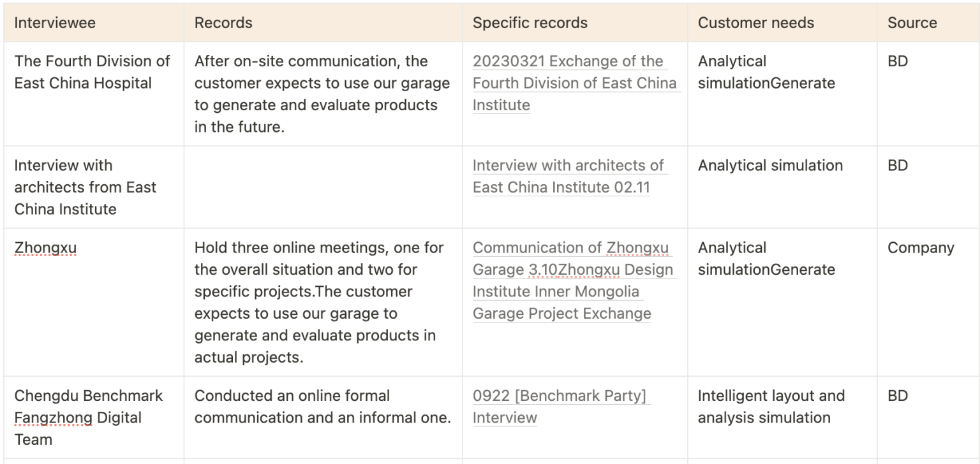Screen dimensions: 980x464
Task: Open Zhongxu Garage 3.10 communication link
Action: [x=570, y=248]
